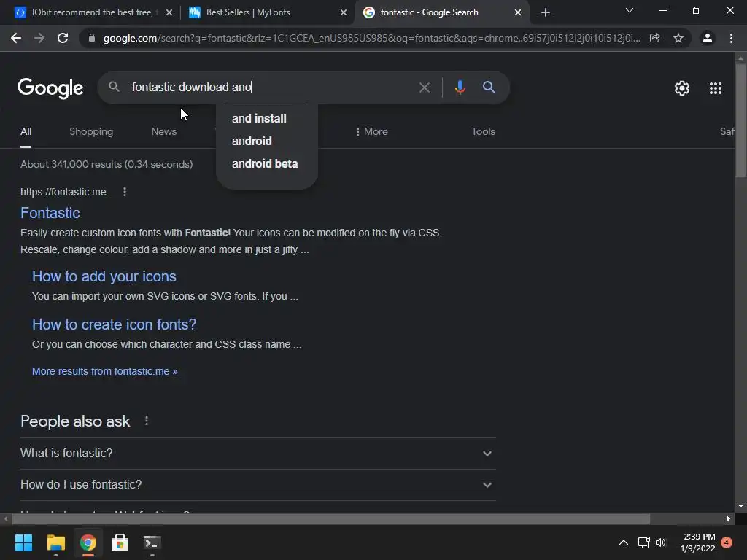Expand 'How do I use fontastic?' question
Viewport: 747px width, 560px height.
point(258,485)
